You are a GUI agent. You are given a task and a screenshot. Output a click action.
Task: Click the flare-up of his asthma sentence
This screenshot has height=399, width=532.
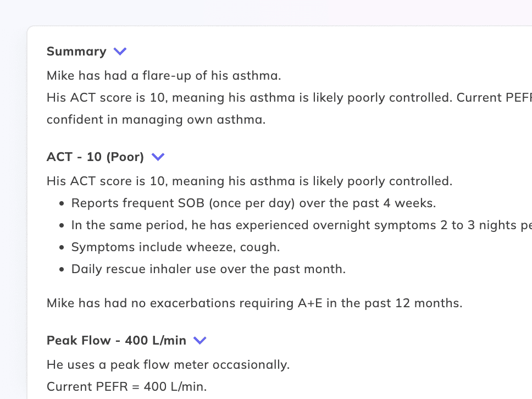click(x=164, y=76)
